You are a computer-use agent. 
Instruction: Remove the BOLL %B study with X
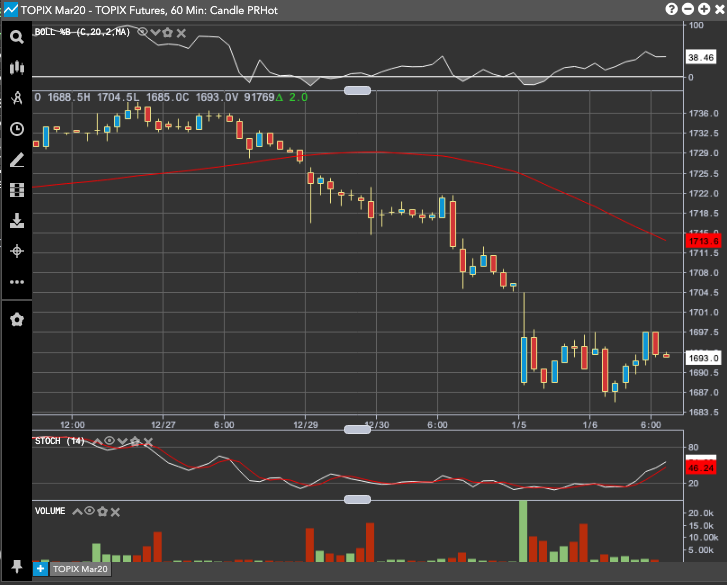(181, 33)
